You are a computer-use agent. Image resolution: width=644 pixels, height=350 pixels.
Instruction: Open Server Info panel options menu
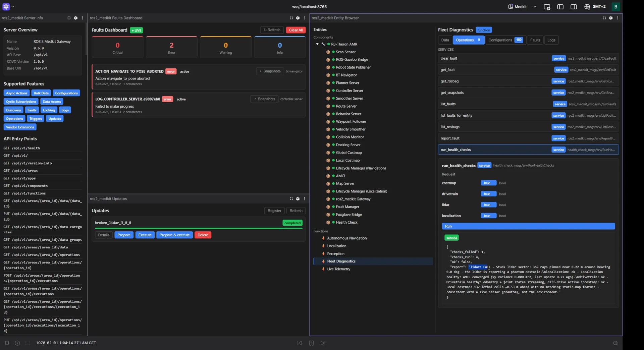point(82,18)
